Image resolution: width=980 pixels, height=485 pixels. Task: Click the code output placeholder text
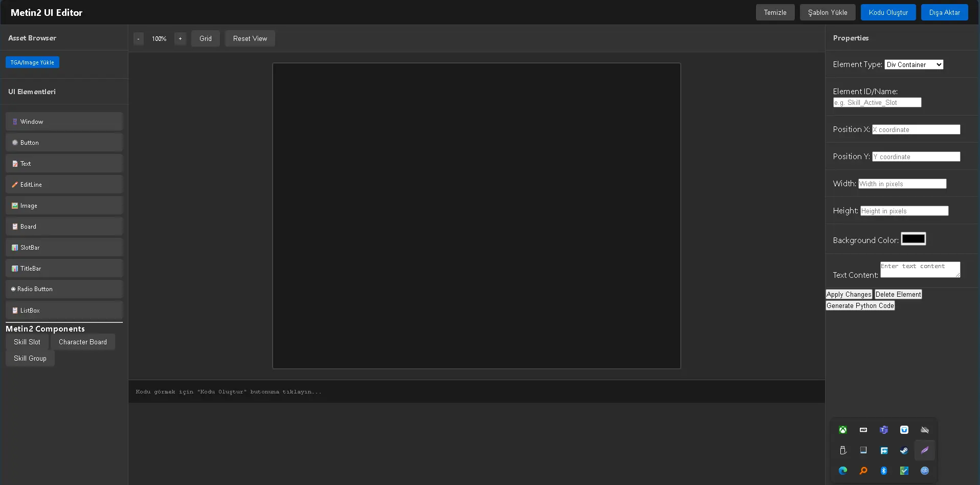[229, 392]
